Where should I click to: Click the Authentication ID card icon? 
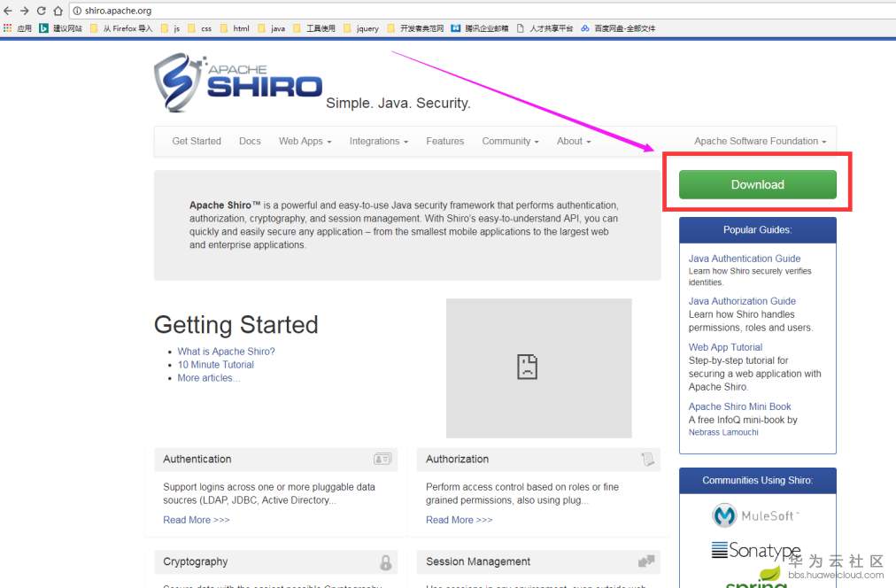click(382, 459)
